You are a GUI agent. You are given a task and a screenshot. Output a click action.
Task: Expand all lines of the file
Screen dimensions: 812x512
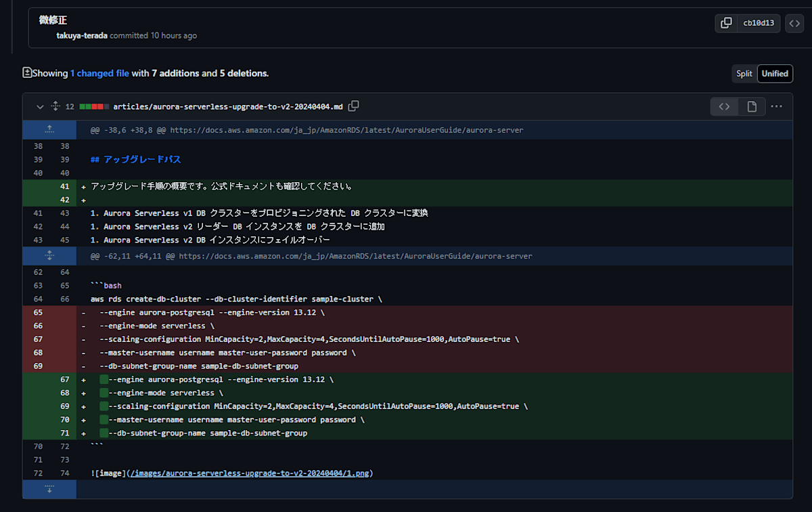55,107
